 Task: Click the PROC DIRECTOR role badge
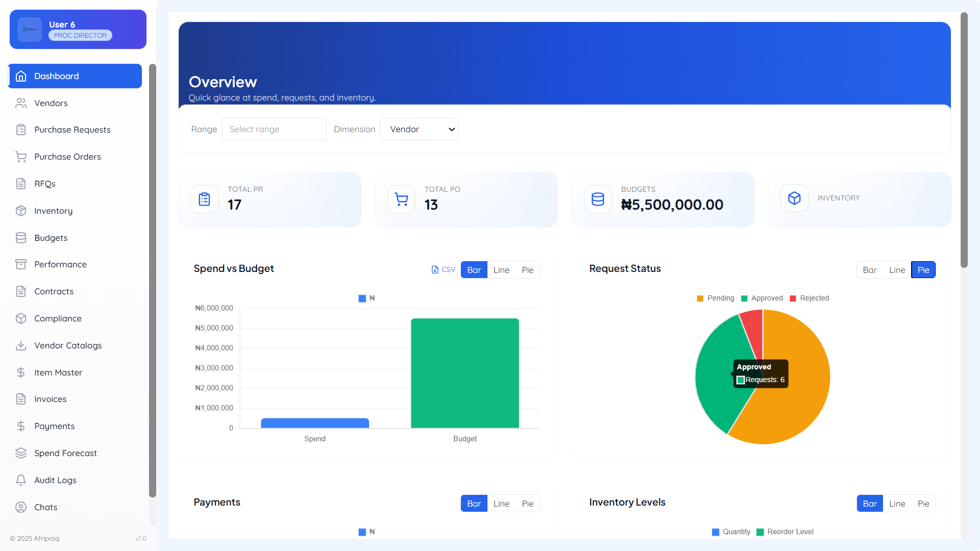point(80,35)
